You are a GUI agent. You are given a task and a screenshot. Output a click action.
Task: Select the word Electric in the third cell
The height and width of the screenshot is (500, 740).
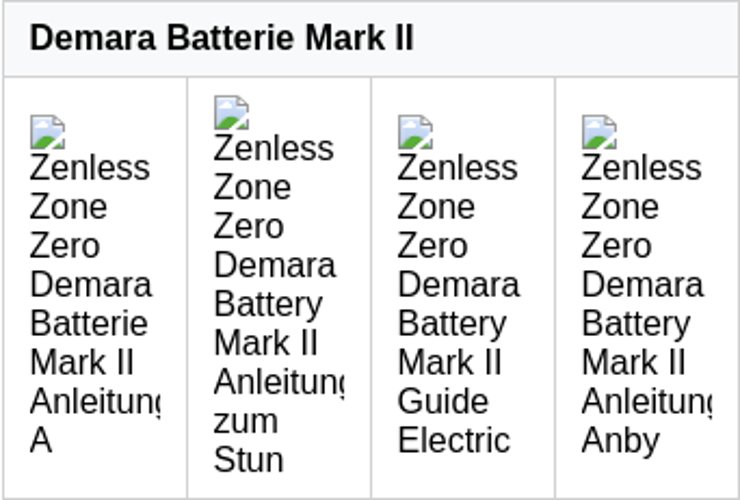(x=454, y=440)
